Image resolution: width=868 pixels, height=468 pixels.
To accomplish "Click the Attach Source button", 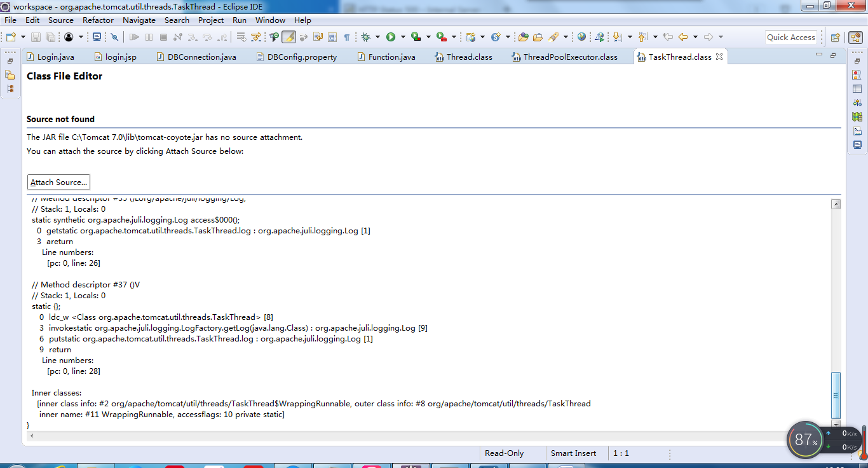I will (x=58, y=182).
